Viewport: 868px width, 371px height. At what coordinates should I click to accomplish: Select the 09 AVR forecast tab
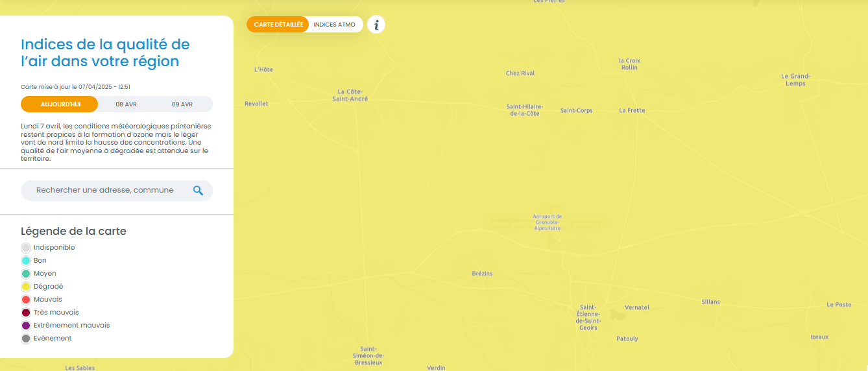pyautogui.click(x=182, y=104)
